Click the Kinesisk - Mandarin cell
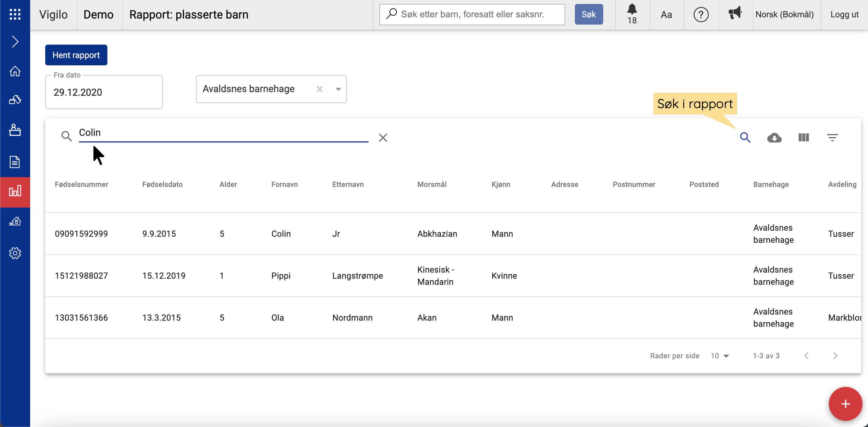Image resolution: width=868 pixels, height=427 pixels. 436,276
